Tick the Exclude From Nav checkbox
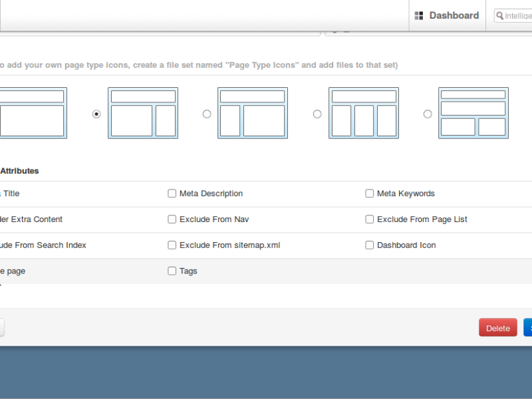This screenshot has height=399, width=532. coord(172,219)
